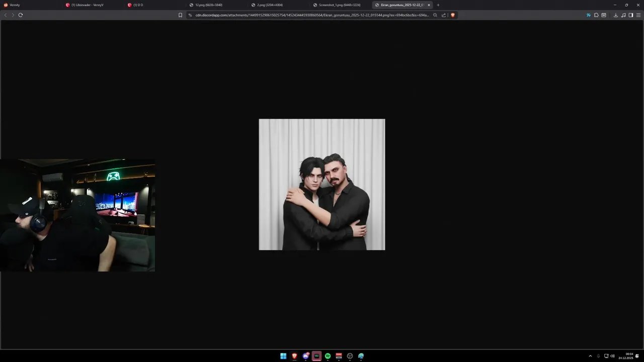
Task: Open Brave Wallet icon
Action: [x=604, y=15]
